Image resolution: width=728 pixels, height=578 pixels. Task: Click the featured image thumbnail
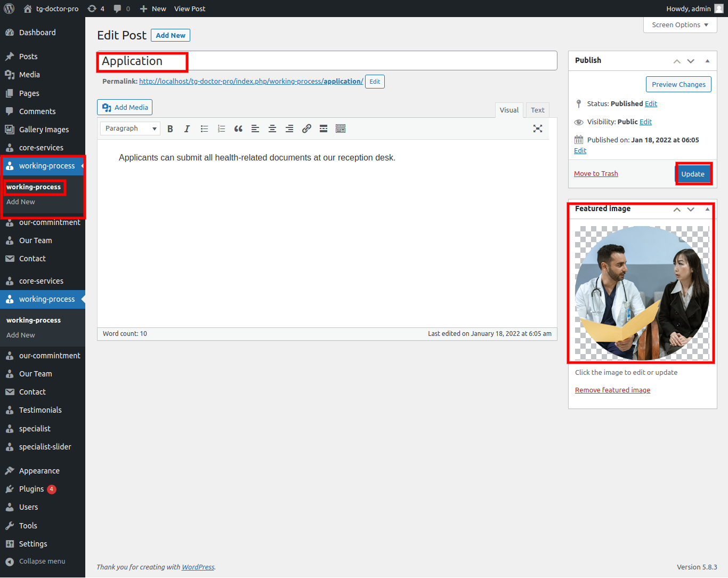pyautogui.click(x=642, y=293)
